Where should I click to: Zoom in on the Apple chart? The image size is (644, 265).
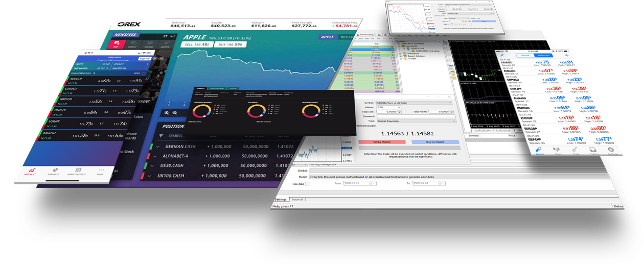pos(167,112)
